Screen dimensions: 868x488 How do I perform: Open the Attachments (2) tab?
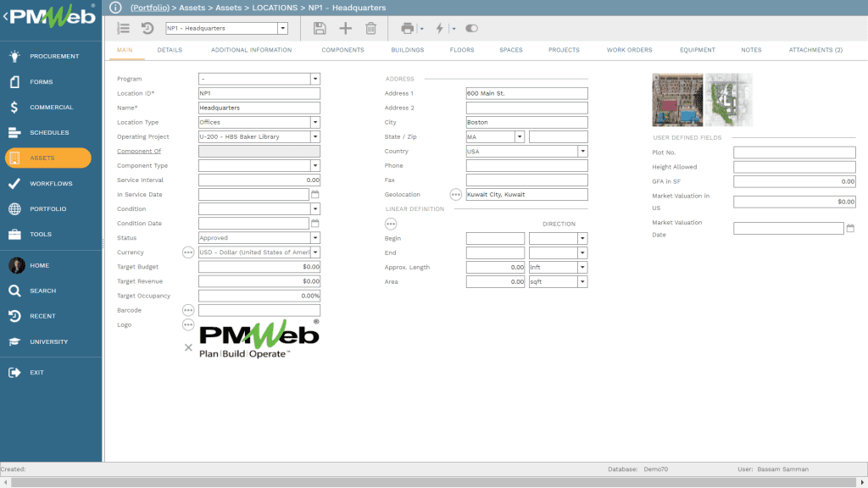pos(815,50)
